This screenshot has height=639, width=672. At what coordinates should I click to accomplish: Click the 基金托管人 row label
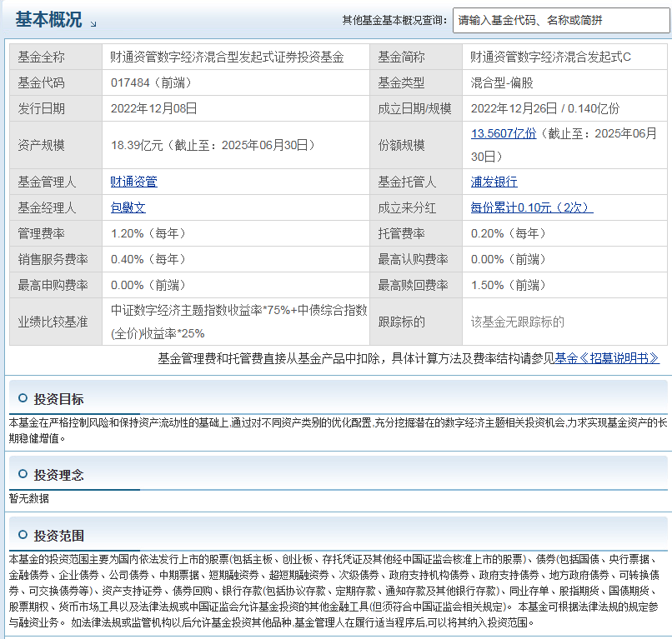click(x=407, y=182)
